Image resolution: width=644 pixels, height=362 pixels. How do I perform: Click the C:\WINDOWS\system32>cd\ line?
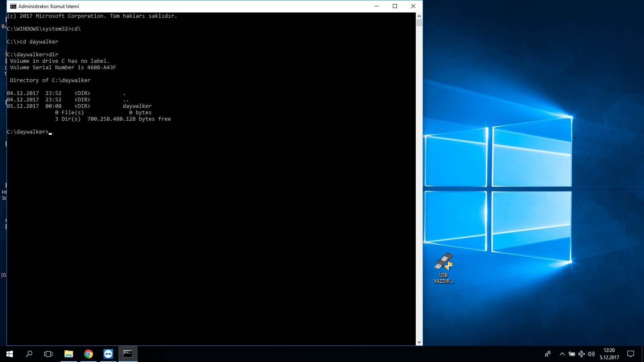44,29
